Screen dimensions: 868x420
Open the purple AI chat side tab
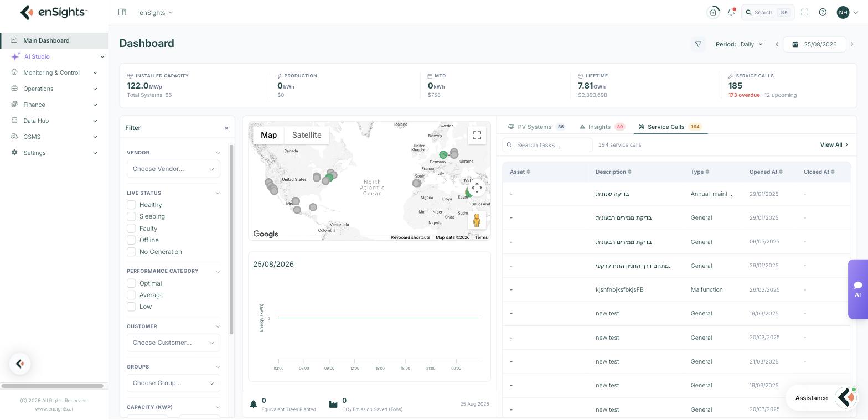(857, 289)
